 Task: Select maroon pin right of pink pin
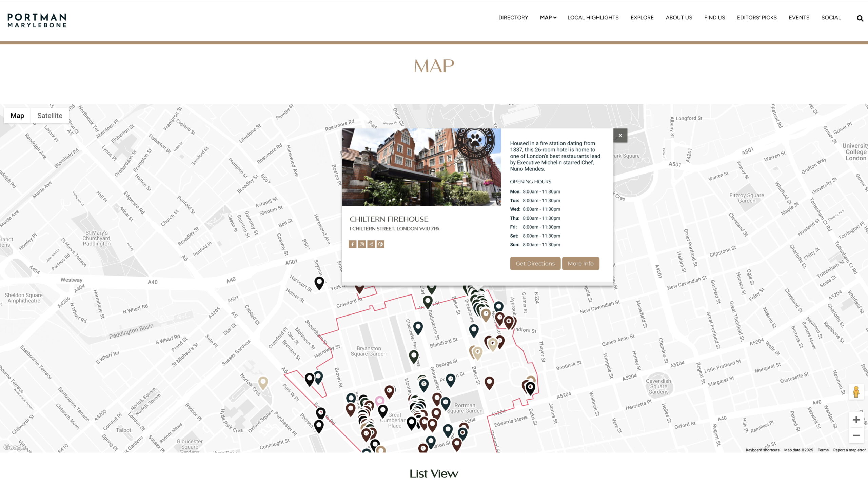pyautogui.click(x=390, y=392)
